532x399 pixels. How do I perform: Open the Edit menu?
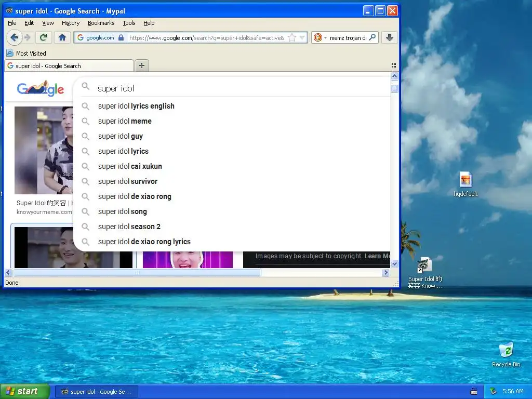[x=29, y=23]
